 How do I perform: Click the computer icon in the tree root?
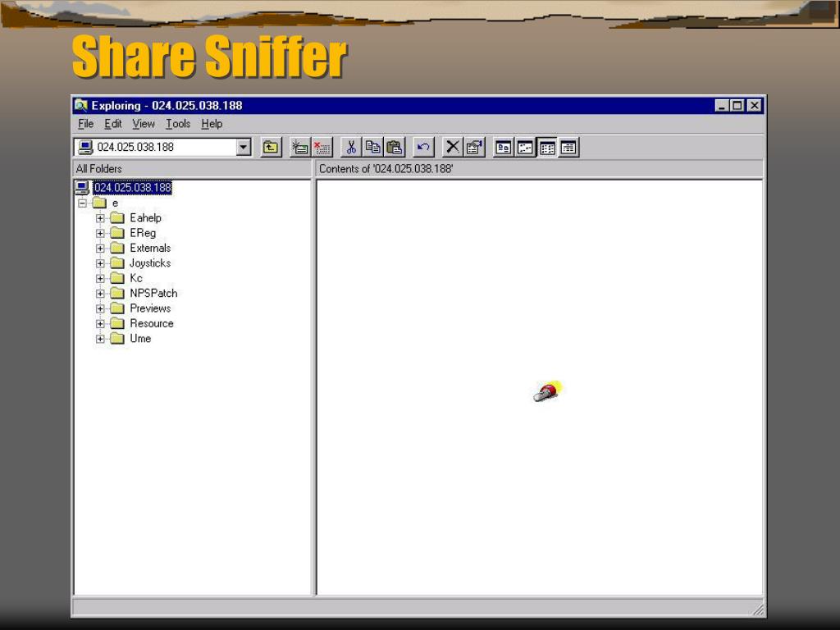82,188
